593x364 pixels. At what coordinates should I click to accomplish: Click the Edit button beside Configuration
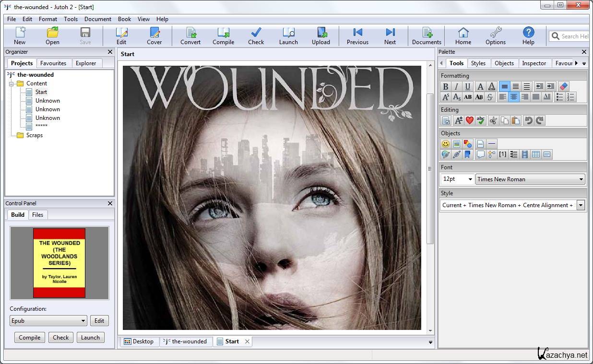coord(99,321)
